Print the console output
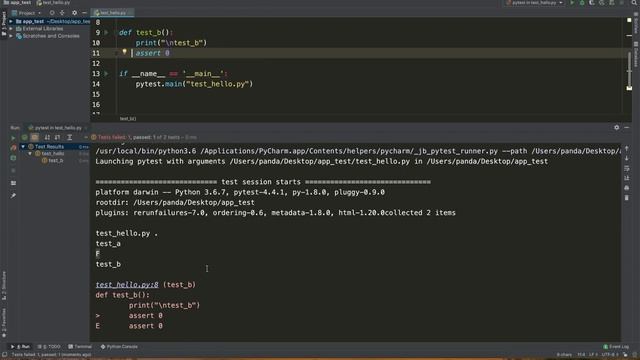640x360 pixels. click(x=627, y=188)
